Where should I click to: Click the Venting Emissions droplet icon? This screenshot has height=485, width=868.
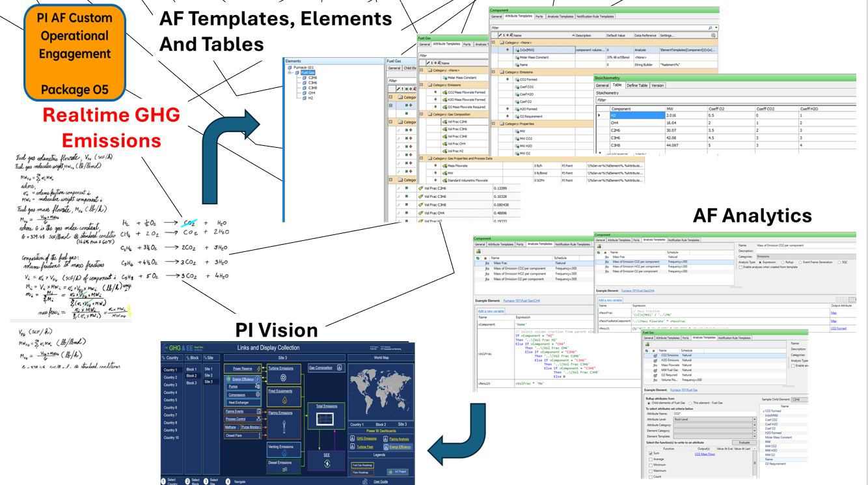tap(284, 452)
